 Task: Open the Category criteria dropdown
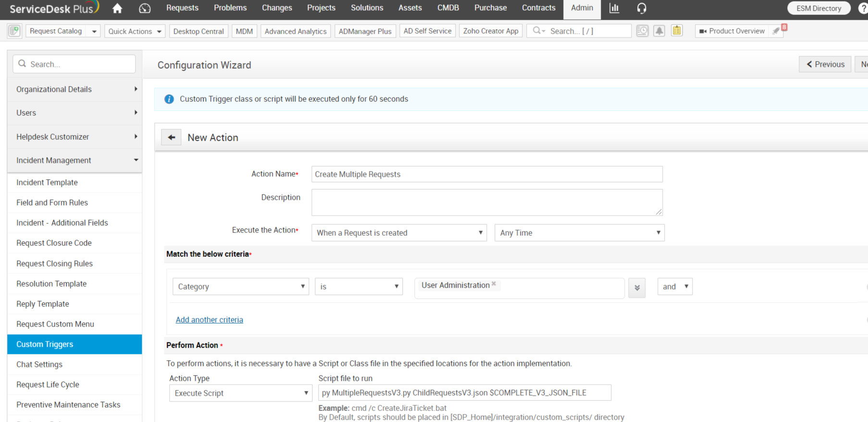(x=240, y=287)
